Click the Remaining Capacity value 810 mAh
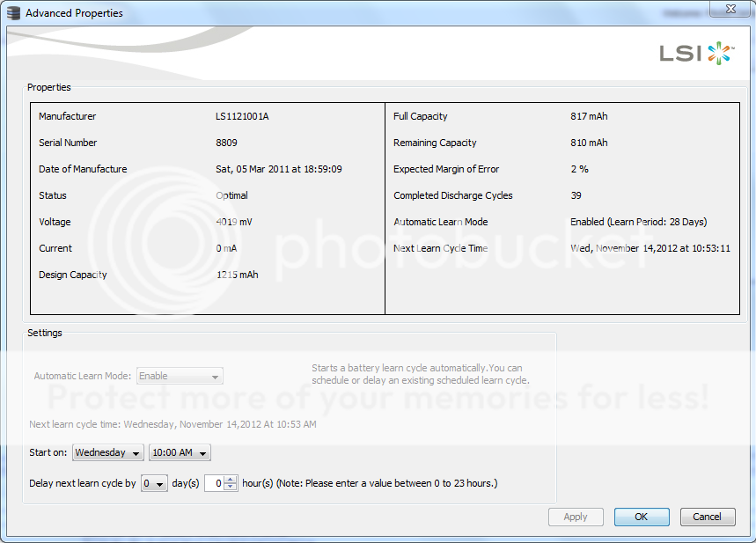The image size is (756, 543). pyautogui.click(x=589, y=143)
